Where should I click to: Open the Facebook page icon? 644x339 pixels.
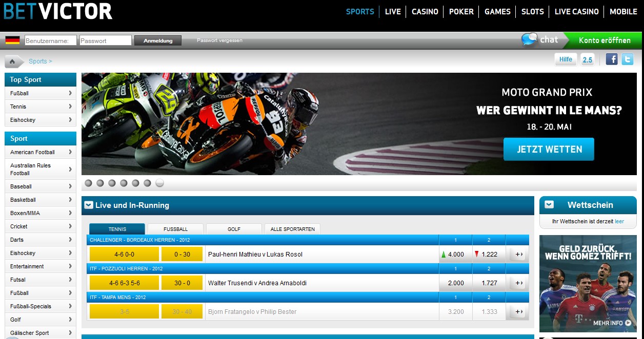coord(611,59)
